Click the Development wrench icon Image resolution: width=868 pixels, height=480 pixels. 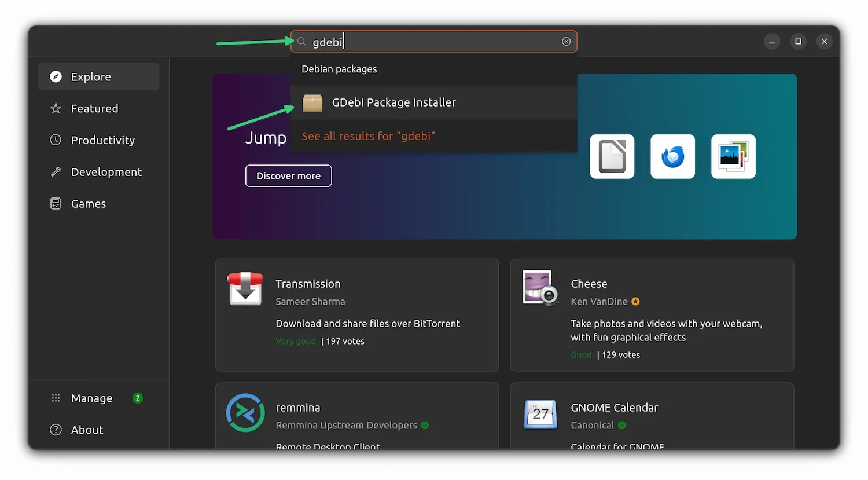[x=56, y=172]
